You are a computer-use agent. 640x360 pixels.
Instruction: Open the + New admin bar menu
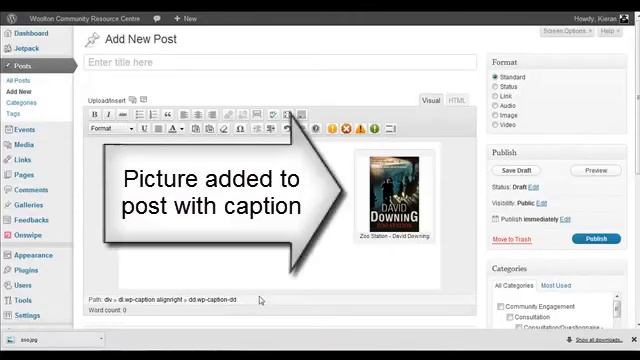point(185,18)
